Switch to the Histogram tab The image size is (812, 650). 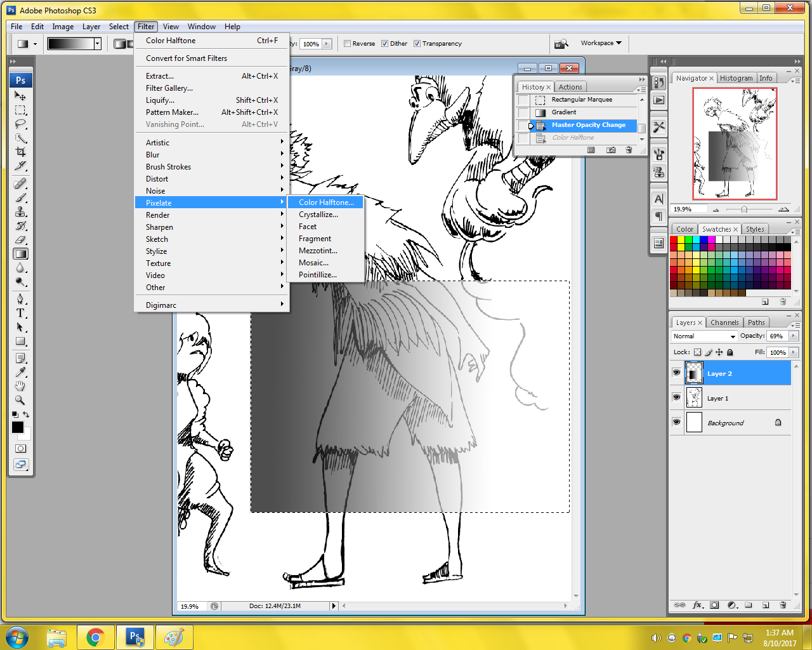(x=736, y=78)
